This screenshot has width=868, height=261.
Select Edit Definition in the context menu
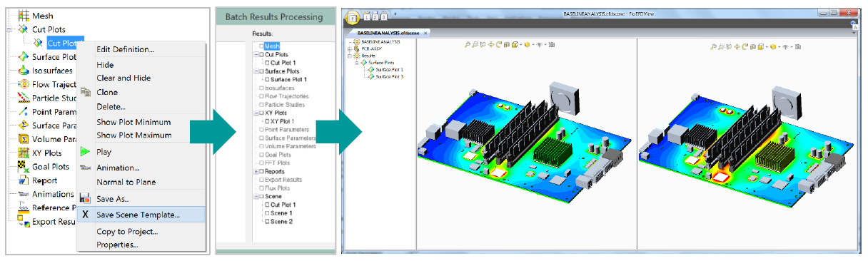125,49
